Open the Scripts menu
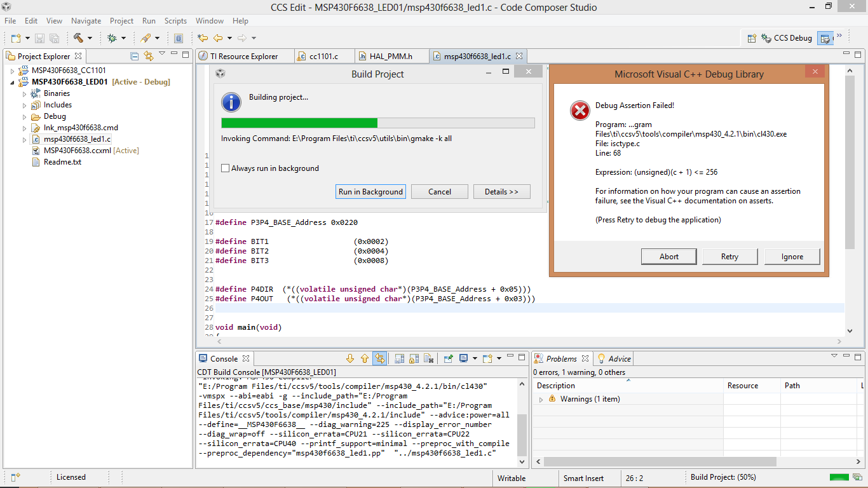Image resolution: width=868 pixels, height=488 pixels. coord(175,21)
